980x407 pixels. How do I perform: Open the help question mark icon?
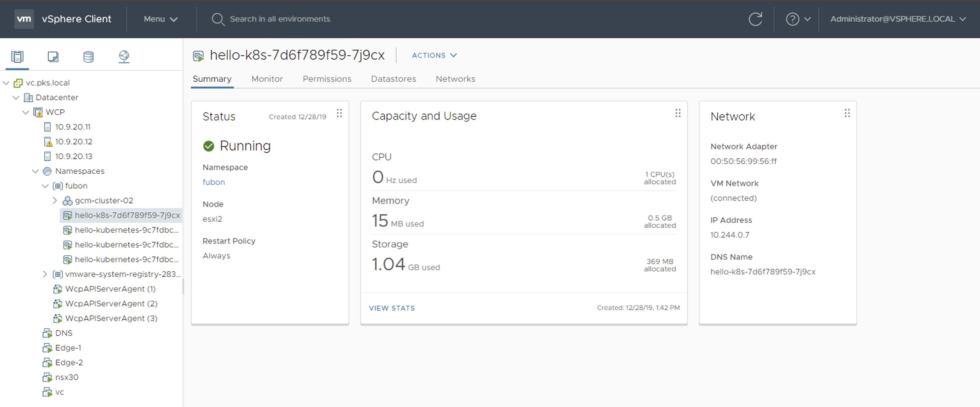click(793, 19)
